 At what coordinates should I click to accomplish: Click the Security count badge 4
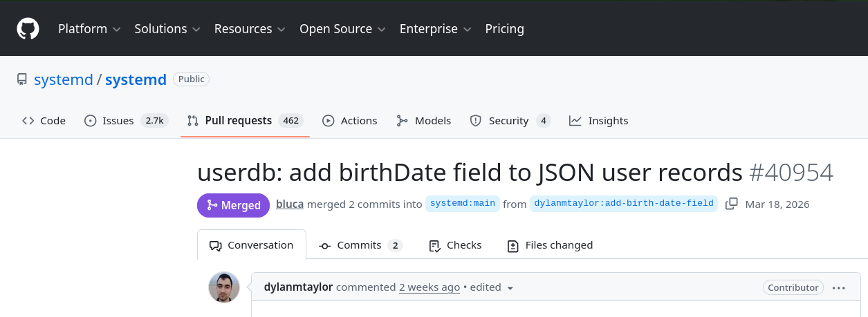544,120
